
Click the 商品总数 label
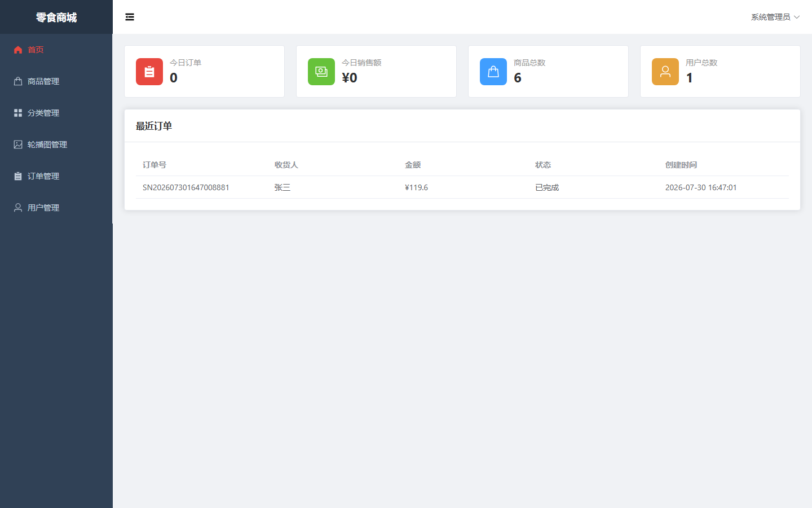click(x=529, y=63)
